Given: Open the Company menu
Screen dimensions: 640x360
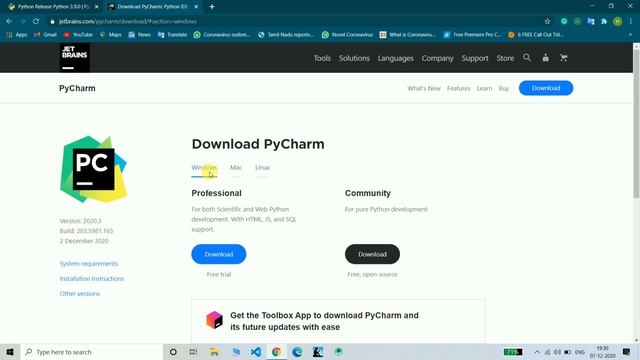Looking at the screenshot, I should click(438, 58).
